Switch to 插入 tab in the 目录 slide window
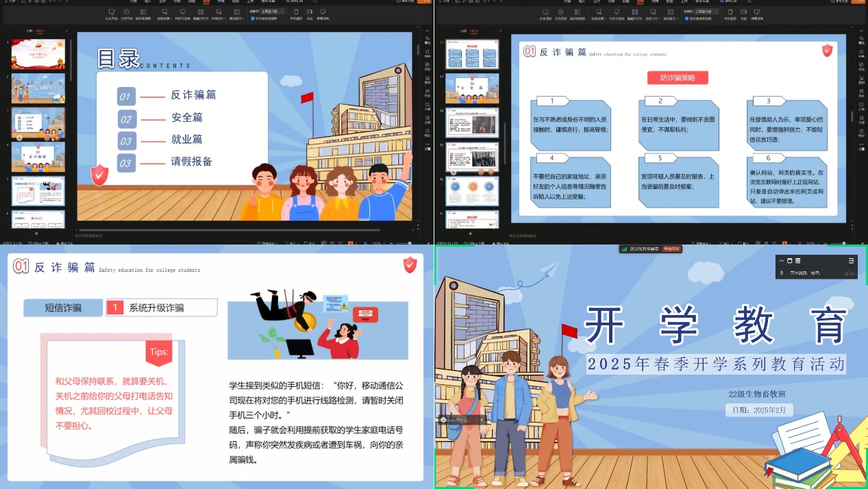This screenshot has height=489, width=868. click(x=148, y=2)
